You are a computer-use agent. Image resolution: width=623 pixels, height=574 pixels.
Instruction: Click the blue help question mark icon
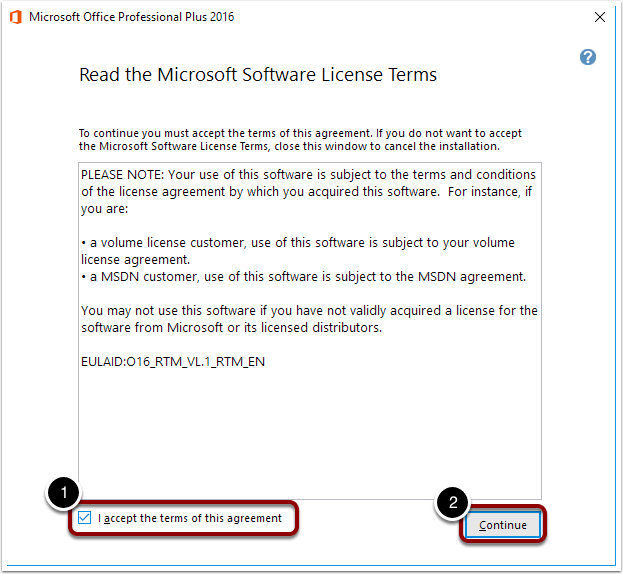pyautogui.click(x=588, y=57)
